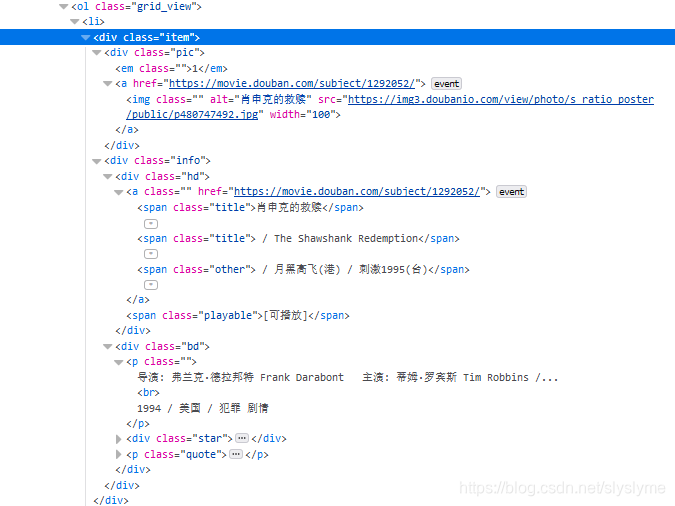Open the img3.doubanio.com image source link
This screenshot has height=506, width=675.
coord(501,99)
